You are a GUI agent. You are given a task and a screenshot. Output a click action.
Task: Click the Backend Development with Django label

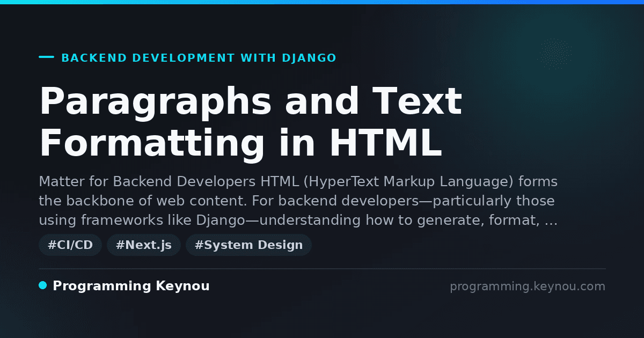pos(199,58)
